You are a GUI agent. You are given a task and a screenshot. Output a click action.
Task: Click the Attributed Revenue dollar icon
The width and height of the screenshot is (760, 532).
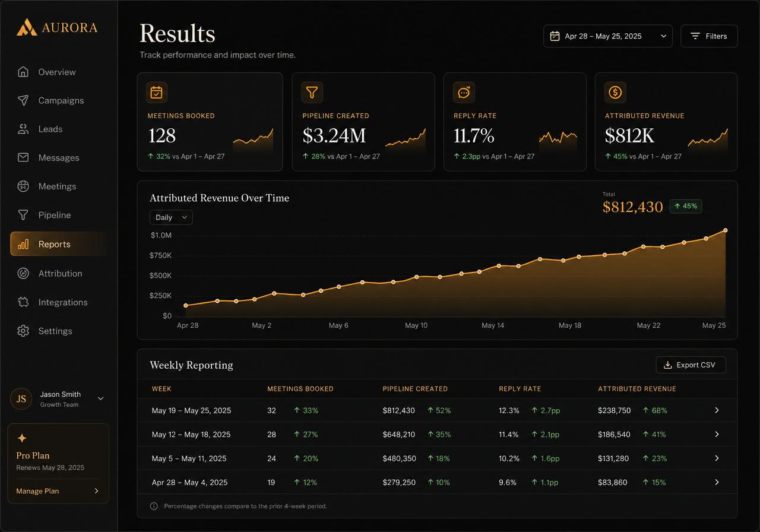615,92
